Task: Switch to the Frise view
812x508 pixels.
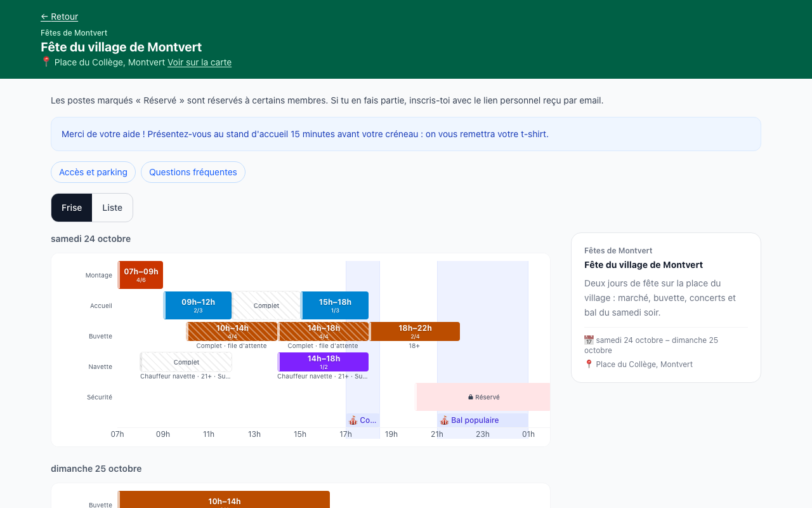Action: (72, 208)
